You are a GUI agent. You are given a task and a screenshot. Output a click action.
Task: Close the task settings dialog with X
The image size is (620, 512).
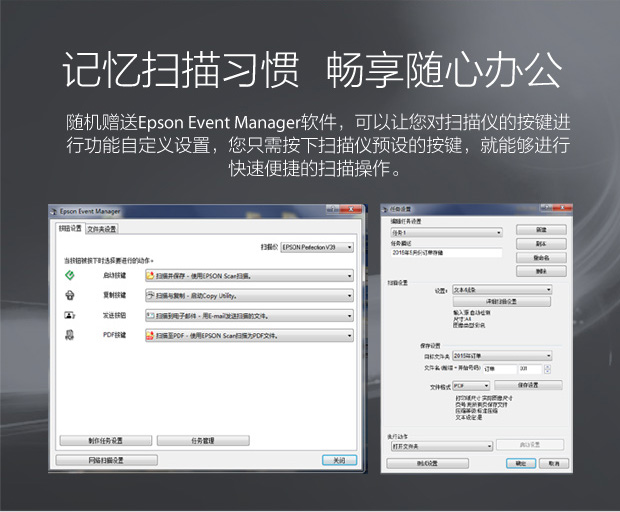563,207
